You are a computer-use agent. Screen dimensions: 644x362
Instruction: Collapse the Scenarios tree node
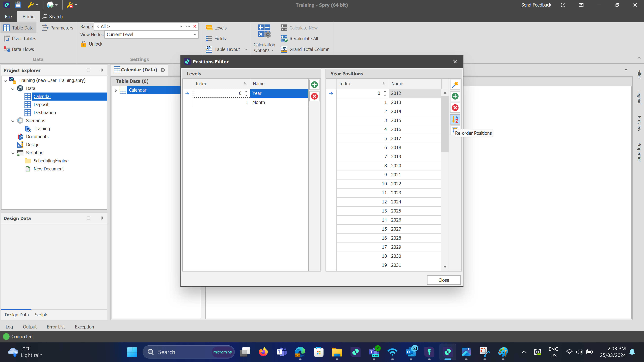click(13, 121)
